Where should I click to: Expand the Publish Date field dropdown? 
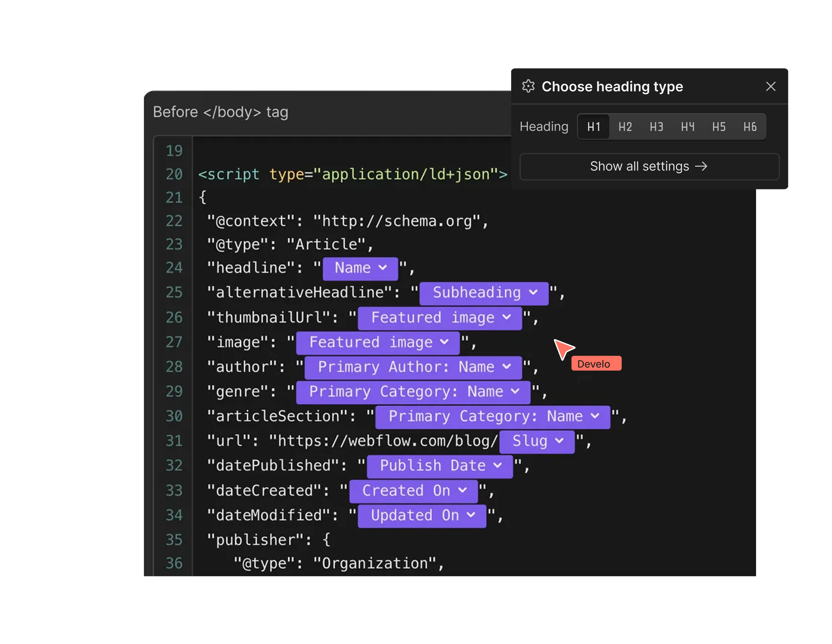coord(439,466)
